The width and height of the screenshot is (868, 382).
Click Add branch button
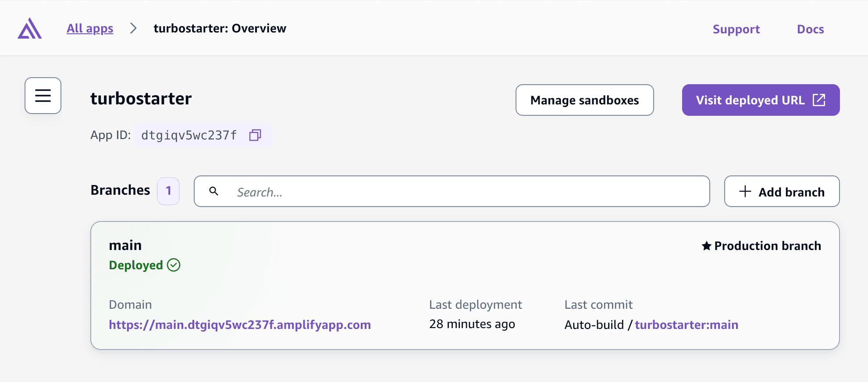coord(782,191)
